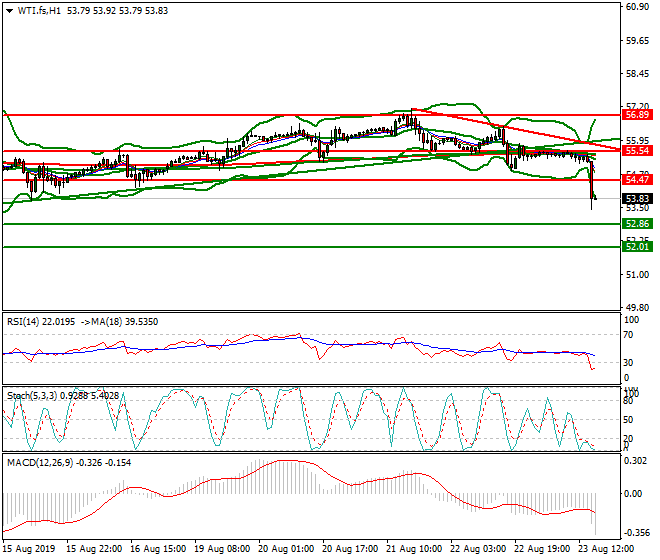Click the 60.90 price scale value
Viewport: 660px width, 560px height.
point(637,7)
